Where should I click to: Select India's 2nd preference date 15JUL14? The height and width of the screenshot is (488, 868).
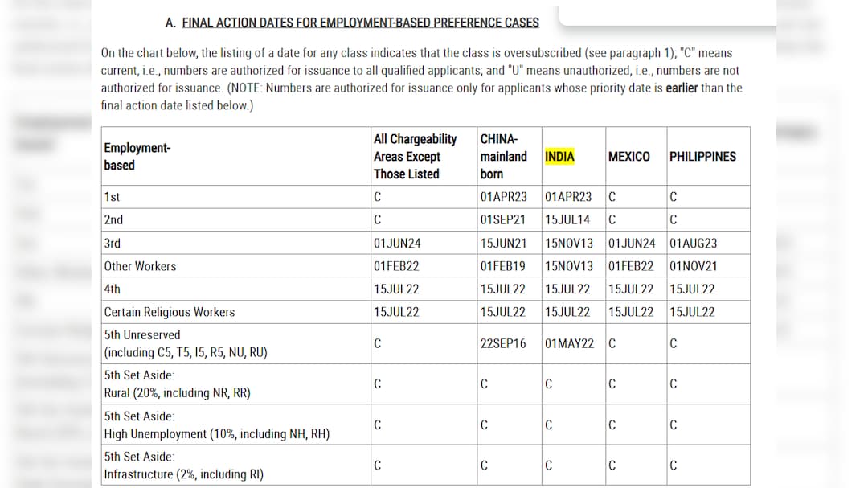(x=567, y=219)
